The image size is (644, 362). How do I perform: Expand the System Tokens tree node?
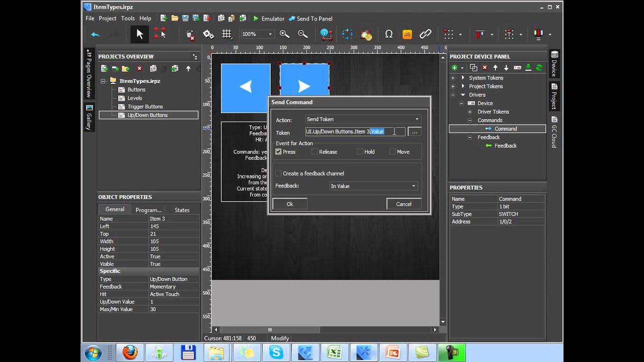tap(453, 78)
